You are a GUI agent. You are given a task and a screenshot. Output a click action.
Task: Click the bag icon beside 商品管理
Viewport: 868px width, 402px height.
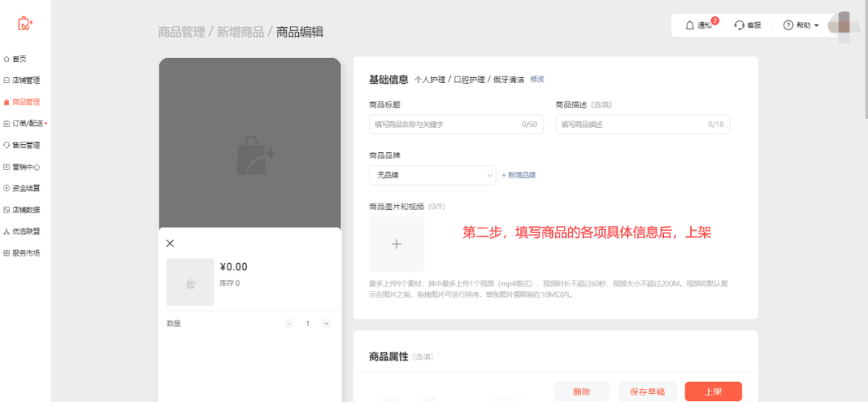pyautogui.click(x=6, y=102)
